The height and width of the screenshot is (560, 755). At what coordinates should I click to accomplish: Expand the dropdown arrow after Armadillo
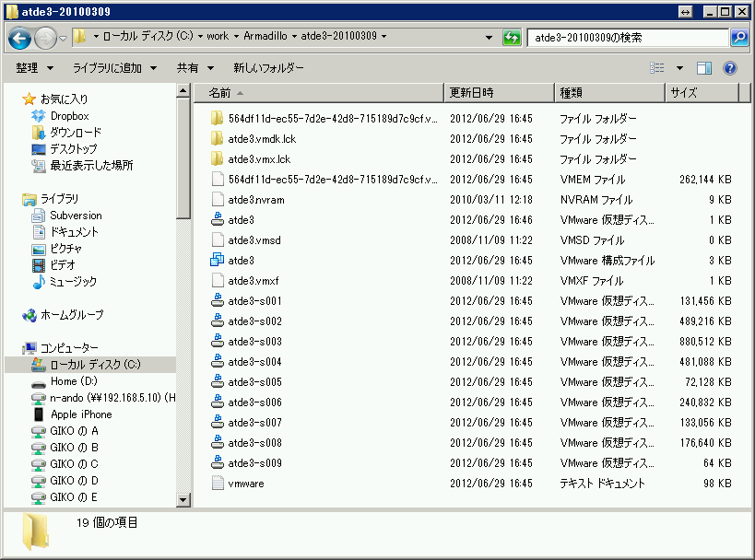point(294,37)
